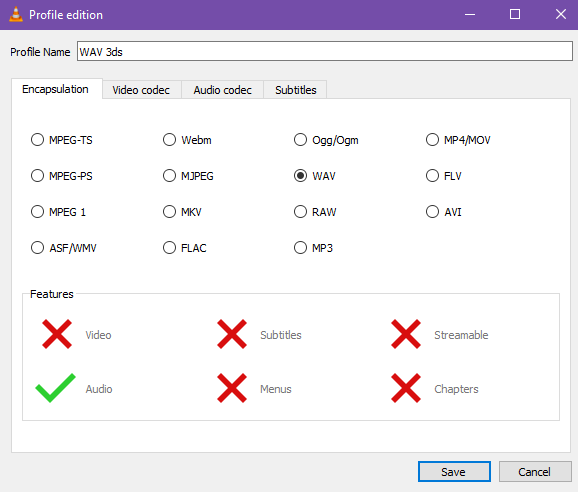The height and width of the screenshot is (492, 578).
Task: Open the Video codec tab
Action: pos(141,90)
